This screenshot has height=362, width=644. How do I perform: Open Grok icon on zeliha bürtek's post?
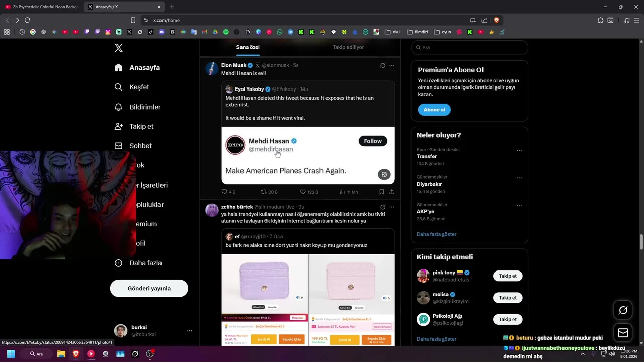pos(383,207)
